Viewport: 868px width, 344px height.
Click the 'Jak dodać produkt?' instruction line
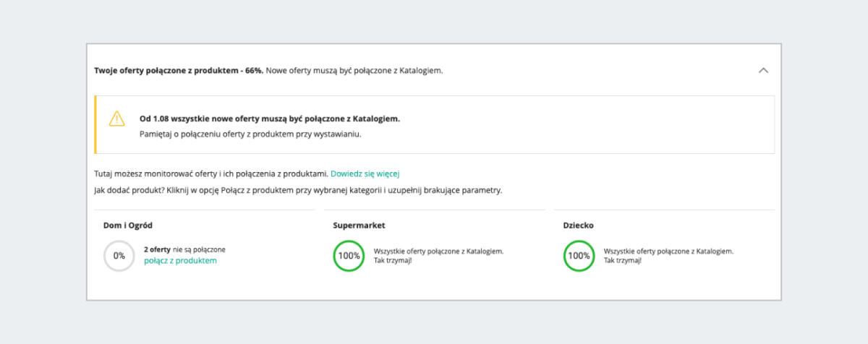point(298,190)
